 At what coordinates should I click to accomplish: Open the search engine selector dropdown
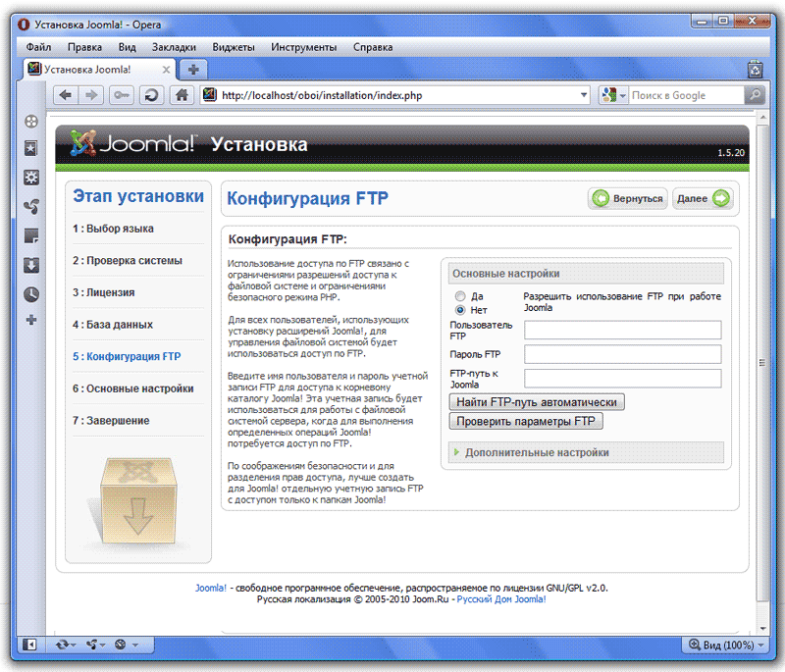pos(614,95)
